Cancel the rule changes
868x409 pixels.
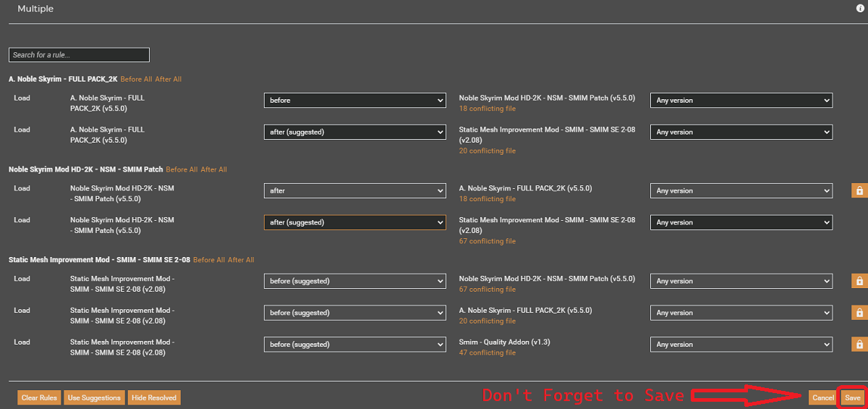[823, 397]
